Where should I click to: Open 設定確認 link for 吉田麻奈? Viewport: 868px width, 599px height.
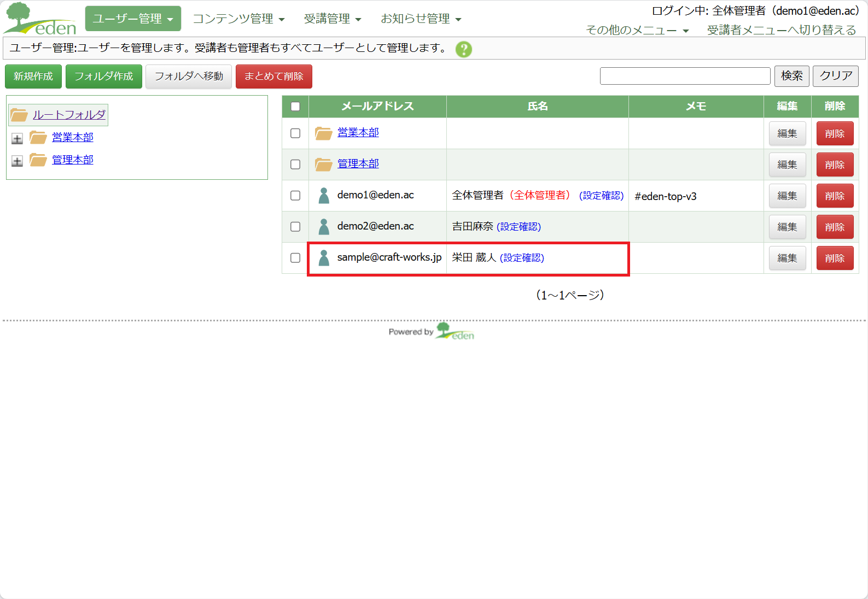519,226
